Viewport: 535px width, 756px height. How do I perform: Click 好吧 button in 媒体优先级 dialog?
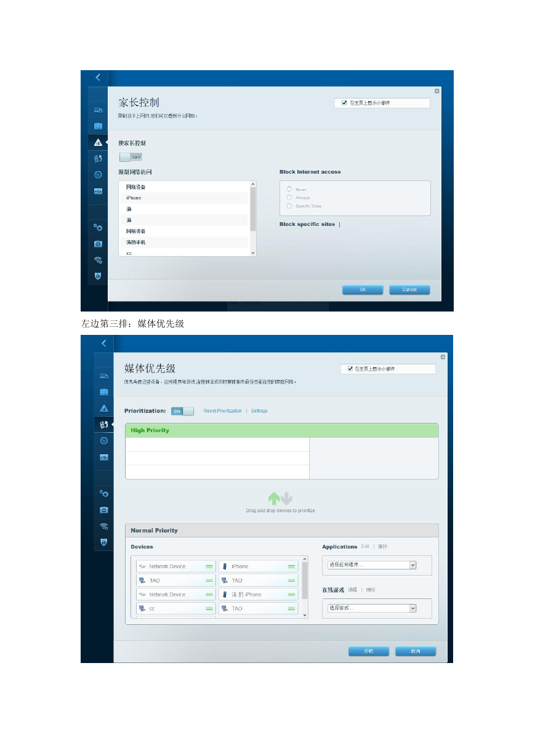click(x=368, y=651)
